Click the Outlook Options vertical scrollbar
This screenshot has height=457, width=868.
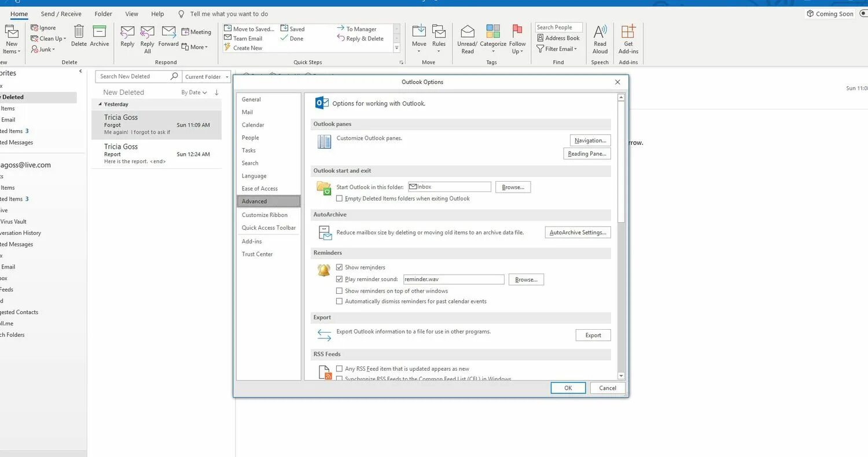pyautogui.click(x=621, y=162)
